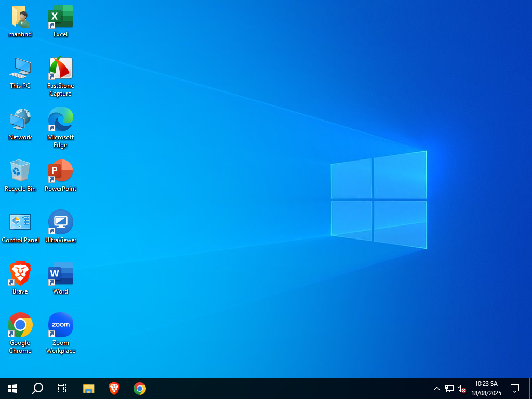Open the volume control slider
The height and width of the screenshot is (399, 532).
coord(461,388)
